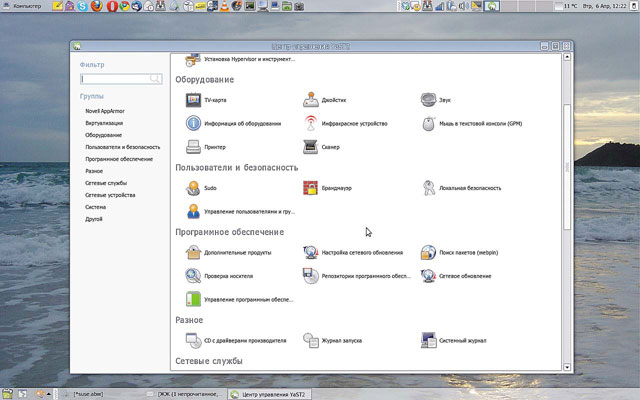Select Разное group in sidebar
Image resolution: width=640 pixels, height=400 pixels.
pos(94,171)
